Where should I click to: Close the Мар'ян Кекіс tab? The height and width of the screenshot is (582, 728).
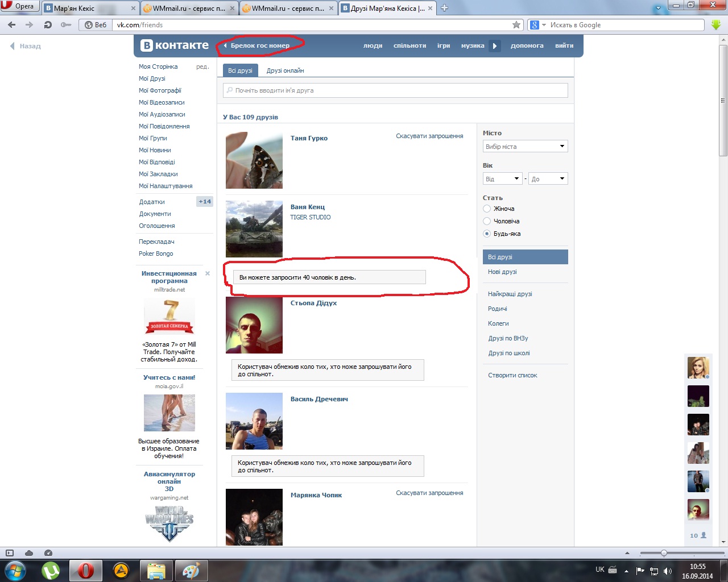coord(134,9)
